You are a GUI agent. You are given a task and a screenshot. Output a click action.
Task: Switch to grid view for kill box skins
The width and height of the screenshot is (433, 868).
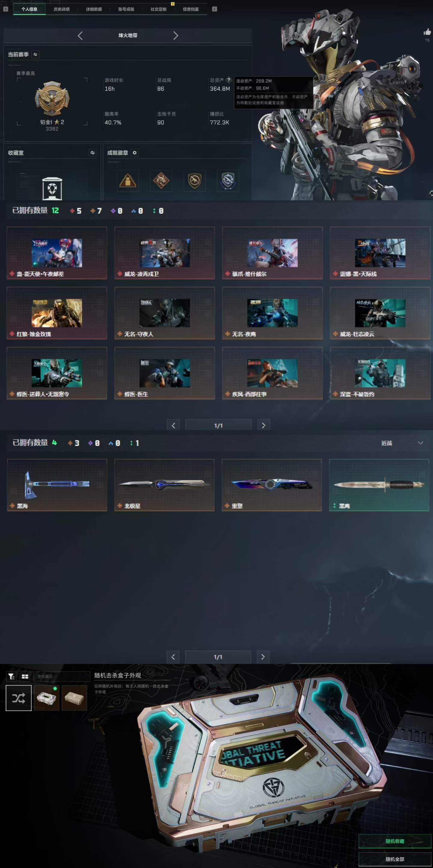[x=25, y=676]
